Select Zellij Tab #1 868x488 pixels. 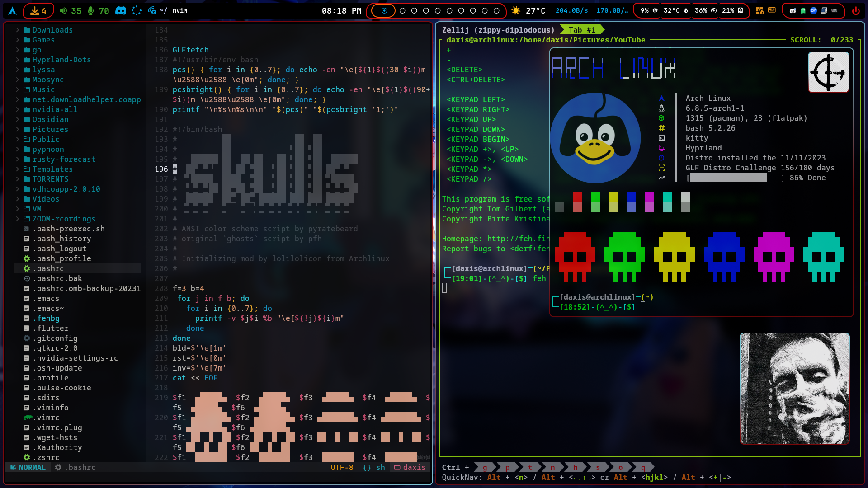(x=581, y=30)
